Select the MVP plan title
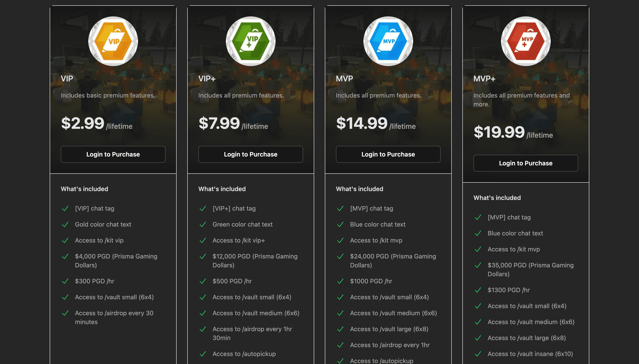639x364 pixels. click(344, 79)
